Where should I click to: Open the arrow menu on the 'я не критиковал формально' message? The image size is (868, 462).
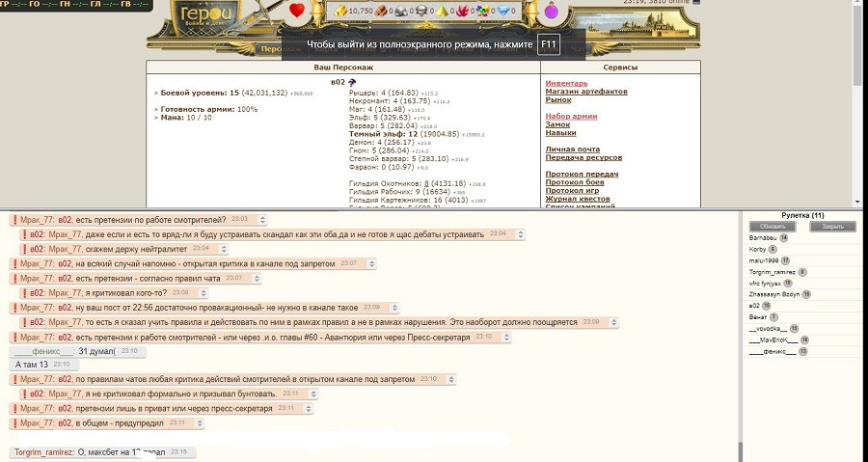[312, 394]
